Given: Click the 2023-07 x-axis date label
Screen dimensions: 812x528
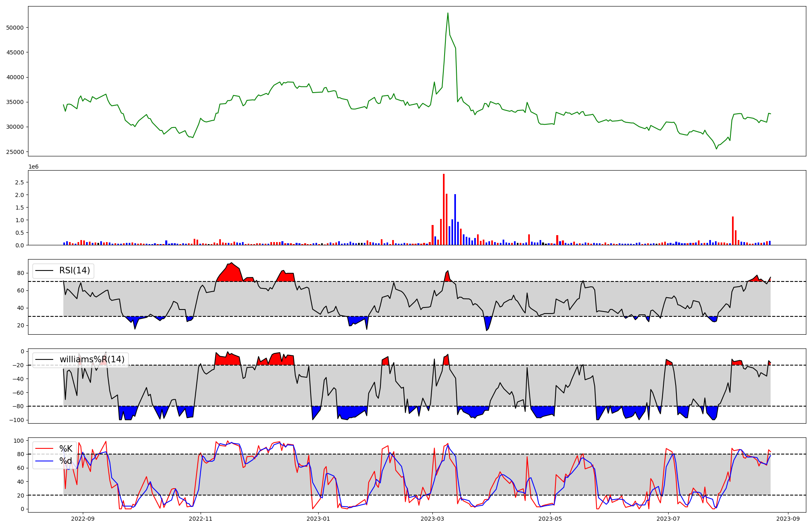Looking at the screenshot, I should coord(668,519).
